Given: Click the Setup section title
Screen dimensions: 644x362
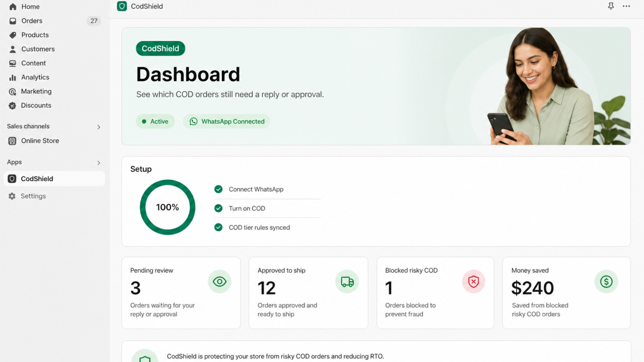Looking at the screenshot, I should 141,169.
